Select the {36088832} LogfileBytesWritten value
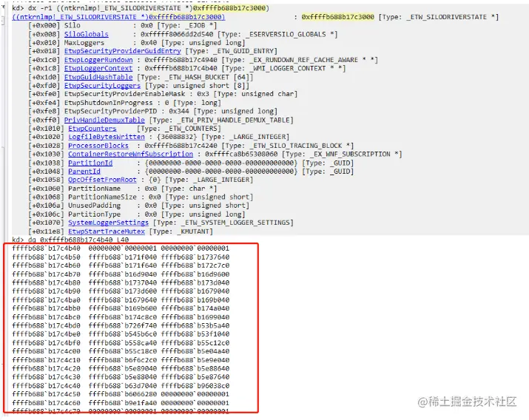529x420 pixels. [x=177, y=137]
